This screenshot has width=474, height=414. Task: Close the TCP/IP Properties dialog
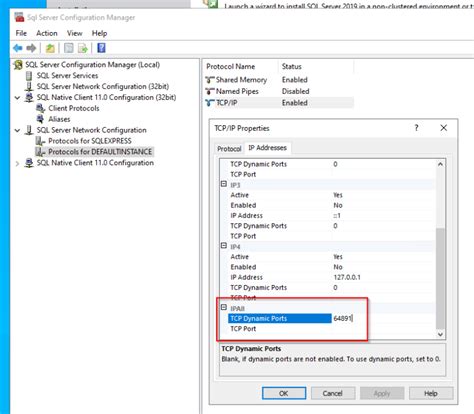(443, 128)
